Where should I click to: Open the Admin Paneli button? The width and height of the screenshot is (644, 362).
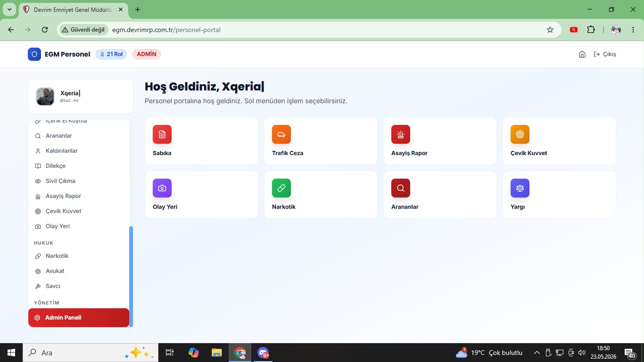[x=79, y=318]
